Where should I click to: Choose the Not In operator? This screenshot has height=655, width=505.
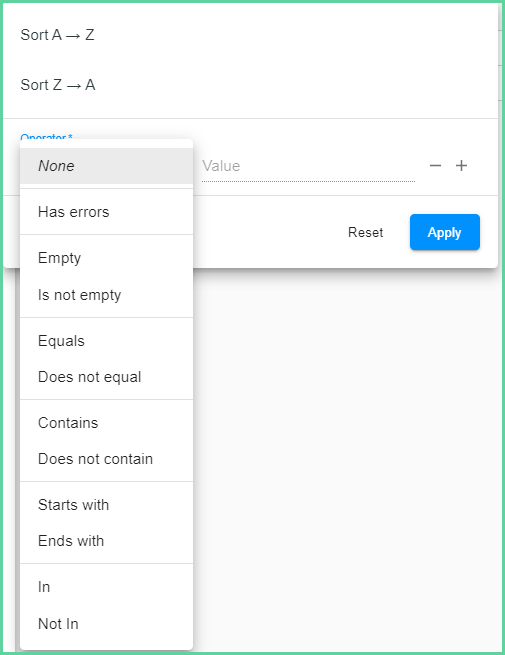[x=107, y=624]
